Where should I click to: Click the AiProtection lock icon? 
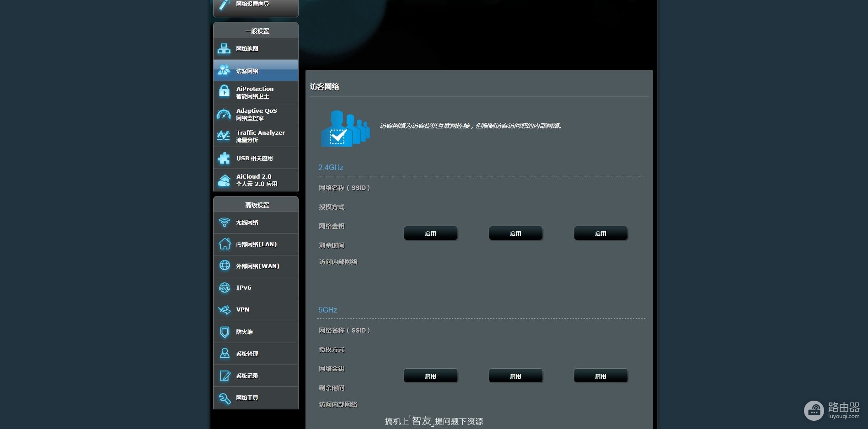click(x=224, y=92)
